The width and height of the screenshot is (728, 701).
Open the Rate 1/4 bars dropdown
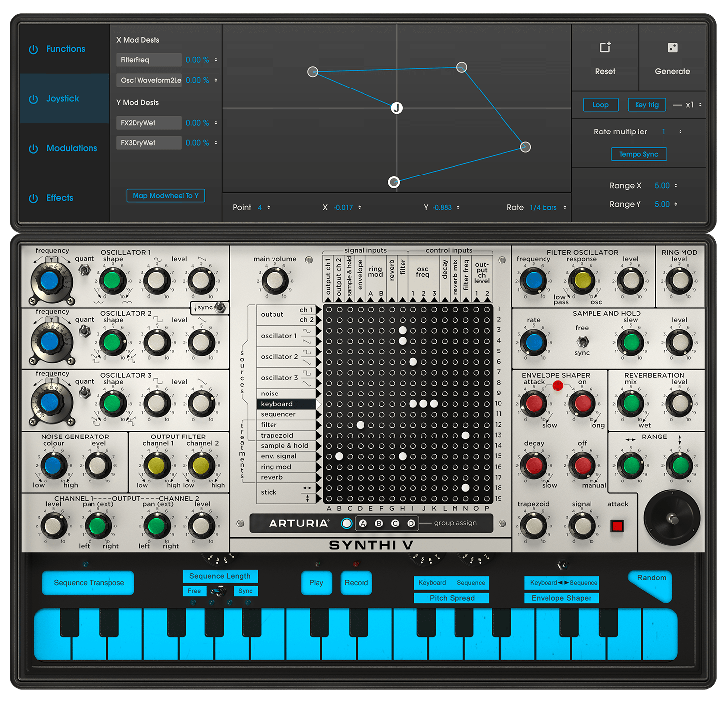tap(544, 208)
